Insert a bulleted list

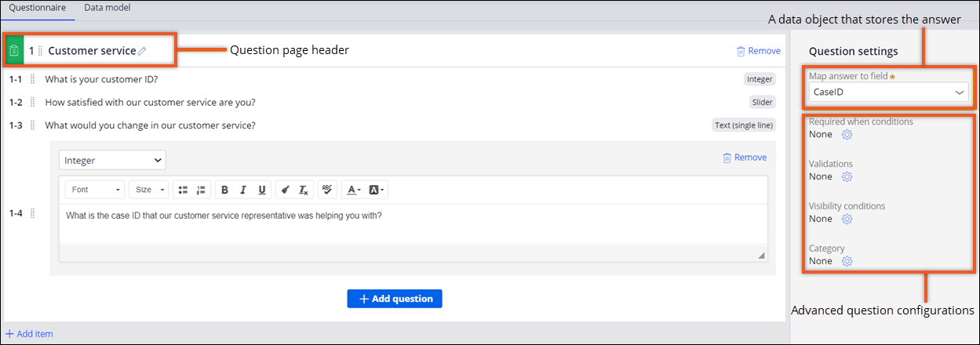tap(183, 190)
